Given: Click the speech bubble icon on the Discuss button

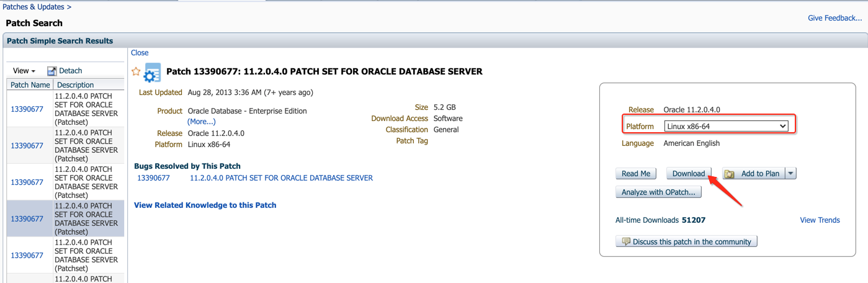Looking at the screenshot, I should [x=626, y=241].
